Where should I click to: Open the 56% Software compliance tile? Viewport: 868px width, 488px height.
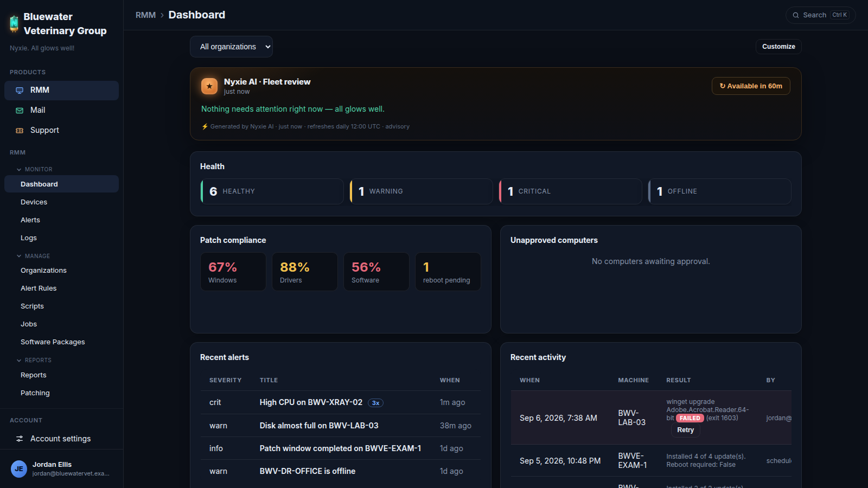376,272
